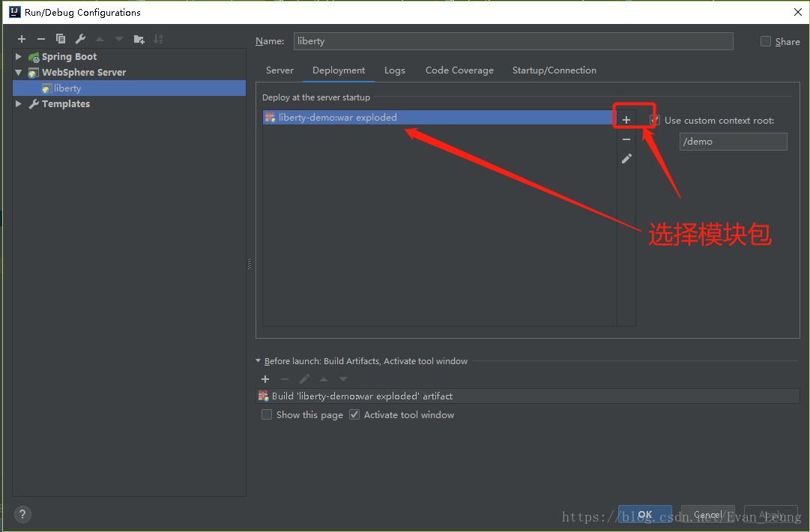
Task: Collapse the WebSphere Server node
Action: (19, 73)
